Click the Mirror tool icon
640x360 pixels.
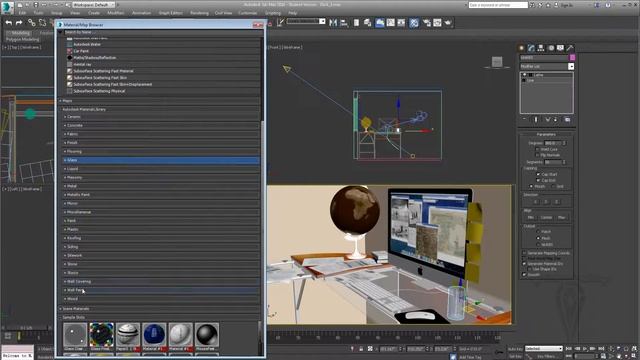[333, 23]
